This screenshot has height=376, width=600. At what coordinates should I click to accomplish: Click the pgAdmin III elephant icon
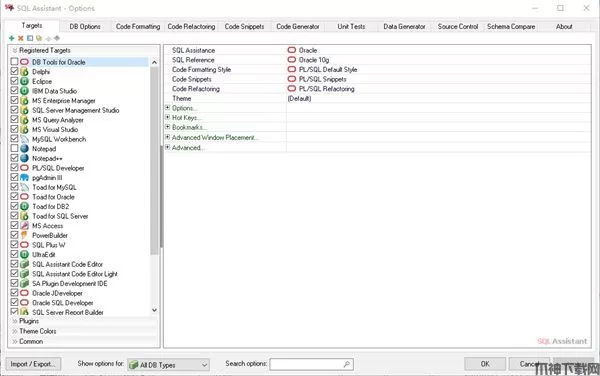click(x=24, y=177)
